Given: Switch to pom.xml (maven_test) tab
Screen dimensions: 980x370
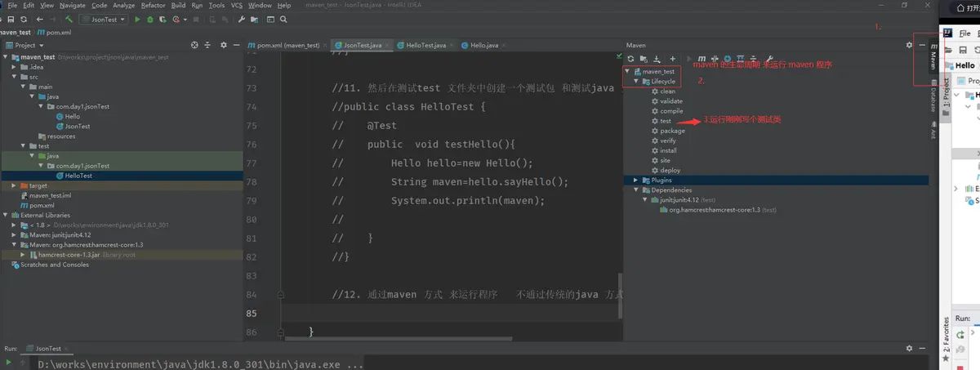Looking at the screenshot, I should pyautogui.click(x=289, y=45).
